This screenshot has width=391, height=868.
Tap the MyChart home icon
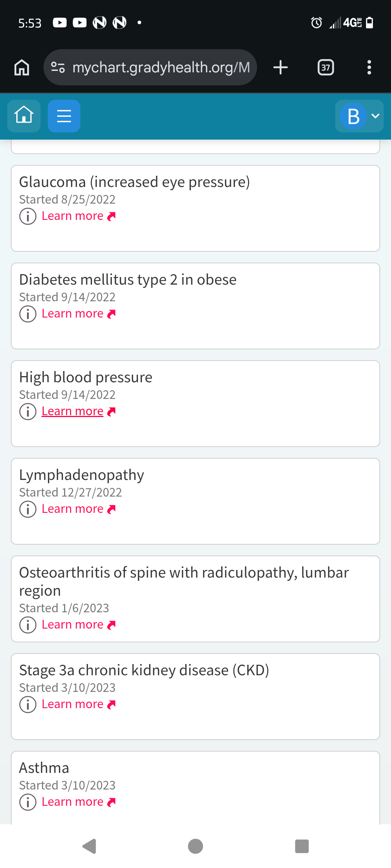(x=24, y=116)
